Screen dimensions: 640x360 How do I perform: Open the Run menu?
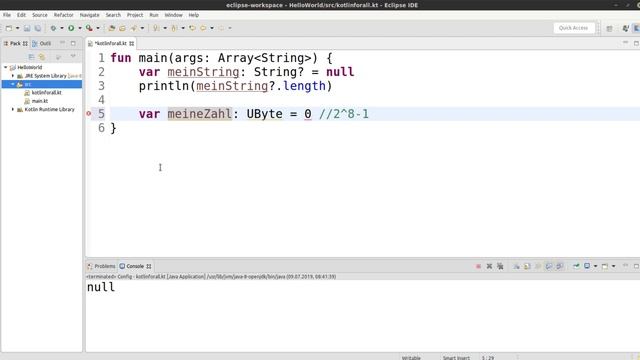coord(154,15)
